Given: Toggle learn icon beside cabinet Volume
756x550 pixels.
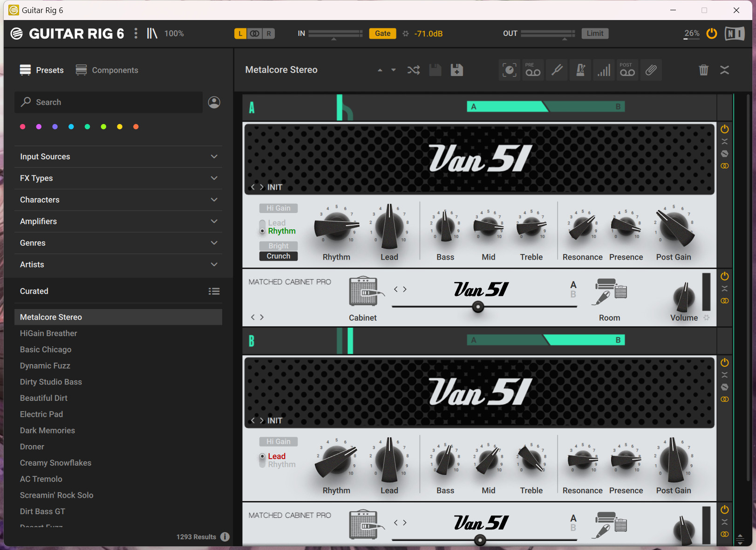Looking at the screenshot, I should (706, 317).
